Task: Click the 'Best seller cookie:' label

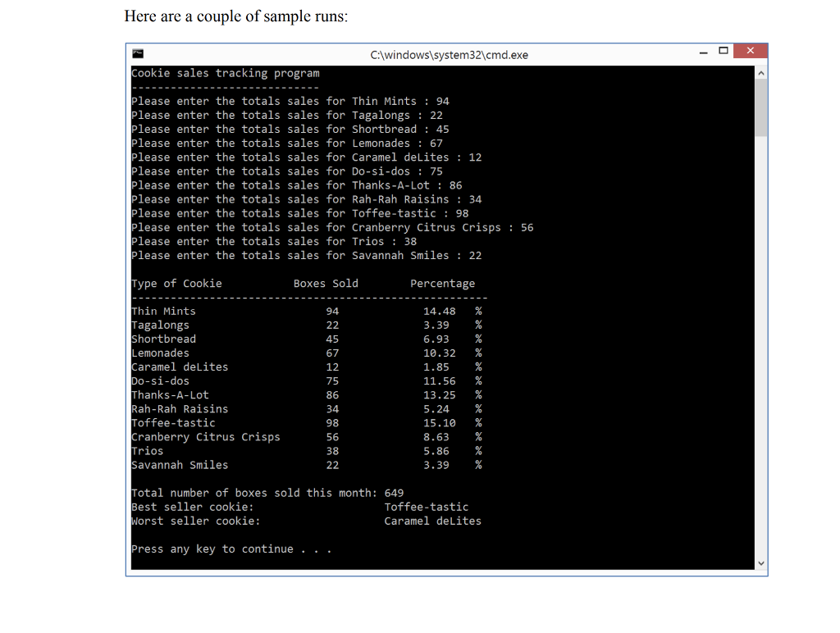Action: 193,507
